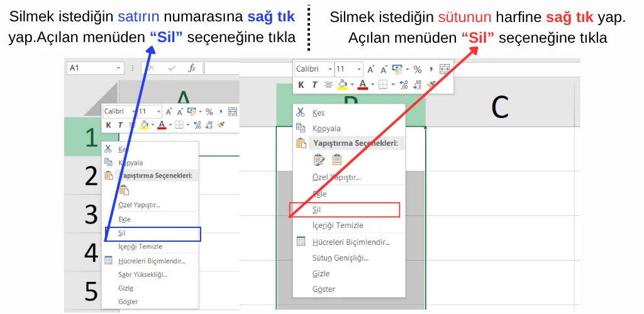The image size is (644, 314).
Task: Select Sütun Genişliği... menu entry
Action: pos(340,258)
